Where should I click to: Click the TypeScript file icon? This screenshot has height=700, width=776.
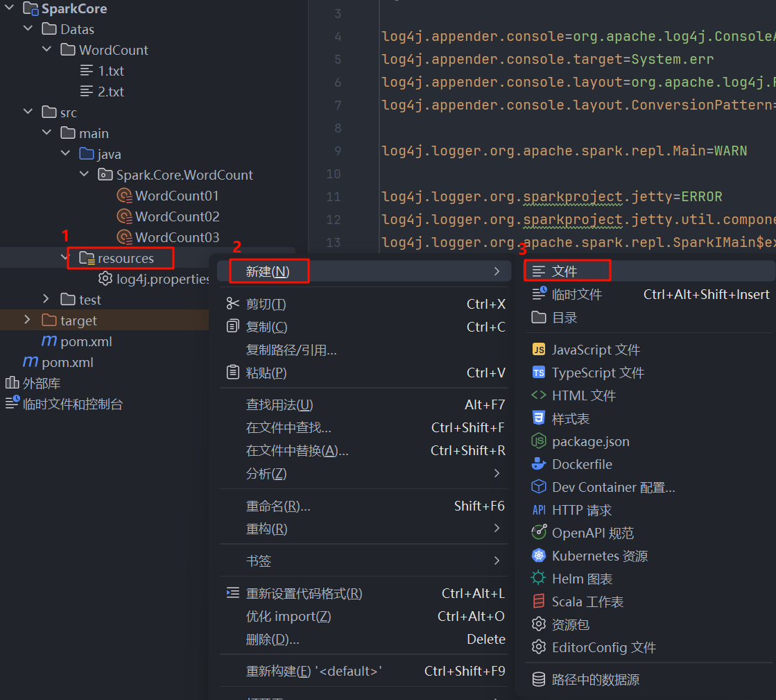pyautogui.click(x=539, y=373)
